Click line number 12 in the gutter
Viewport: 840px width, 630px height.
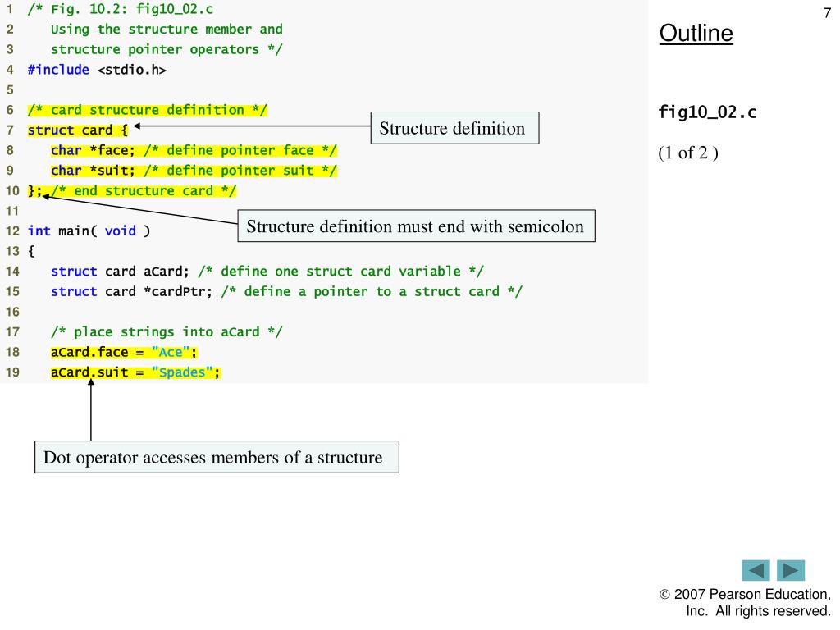click(x=12, y=231)
